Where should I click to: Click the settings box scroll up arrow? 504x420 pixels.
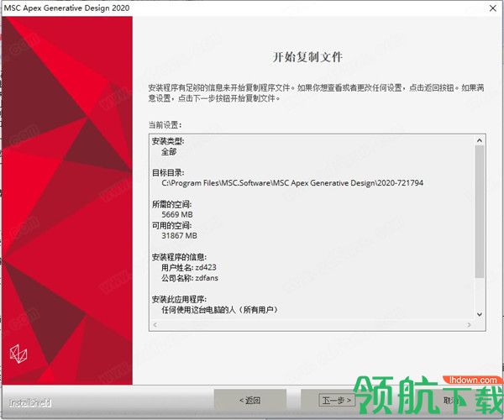point(480,140)
